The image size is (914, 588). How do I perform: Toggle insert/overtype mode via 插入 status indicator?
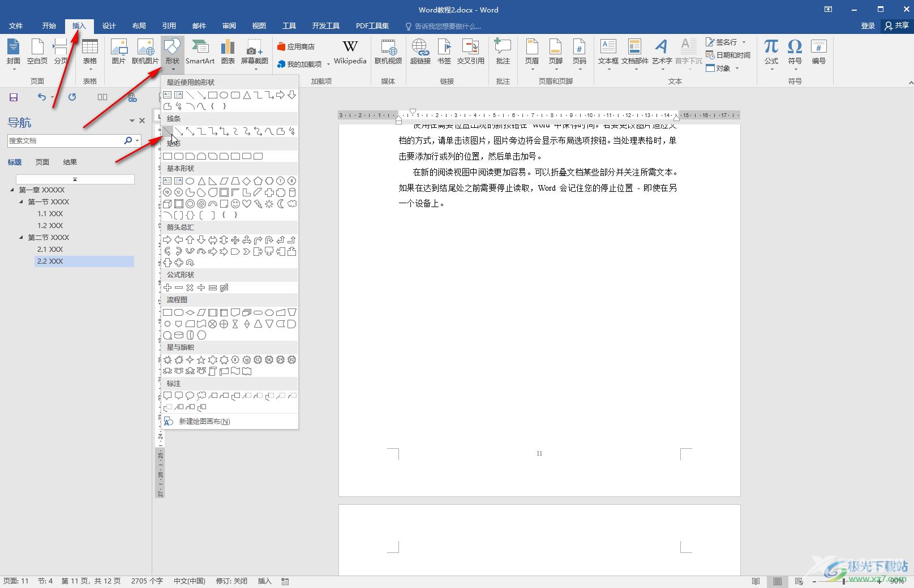click(x=265, y=581)
